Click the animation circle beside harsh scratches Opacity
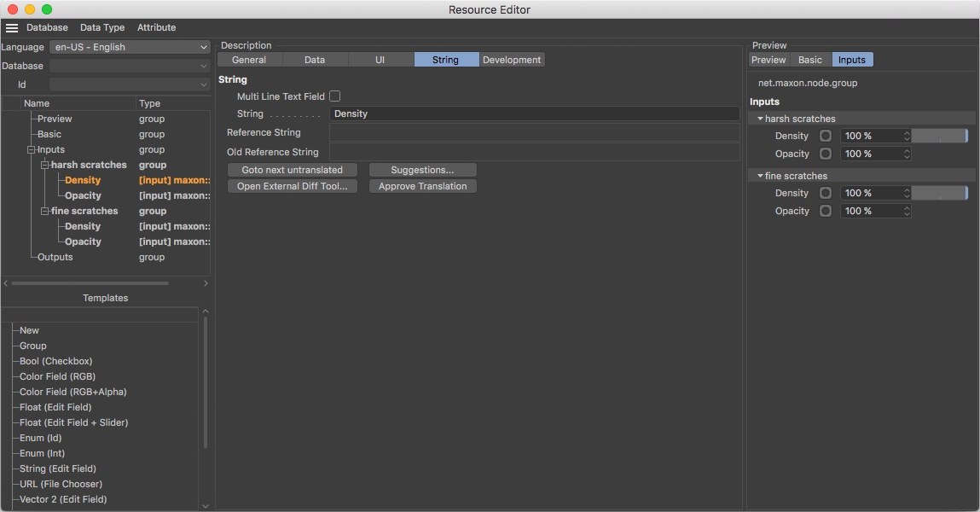The height and width of the screenshot is (512, 980). [825, 154]
